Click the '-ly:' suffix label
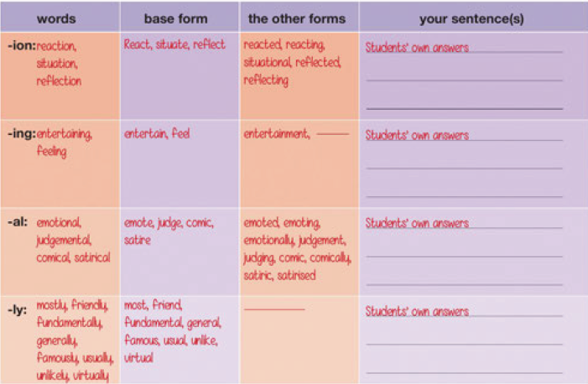 18,309
